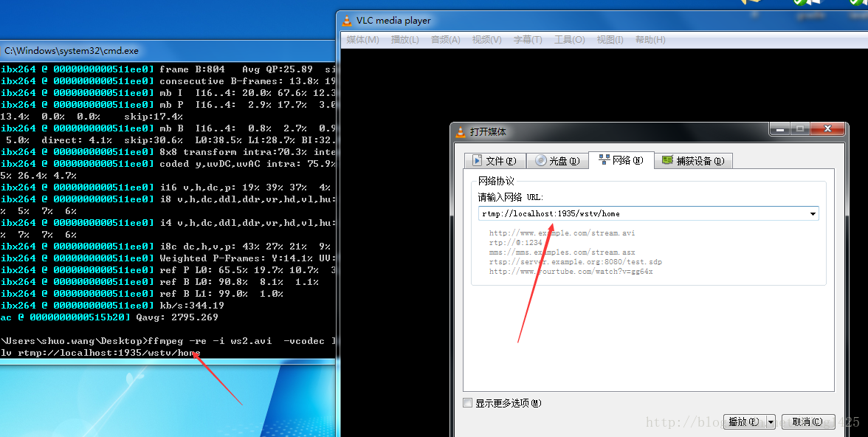Click example URL rtp://@:1234
This screenshot has height=437, width=868.
pos(516,243)
